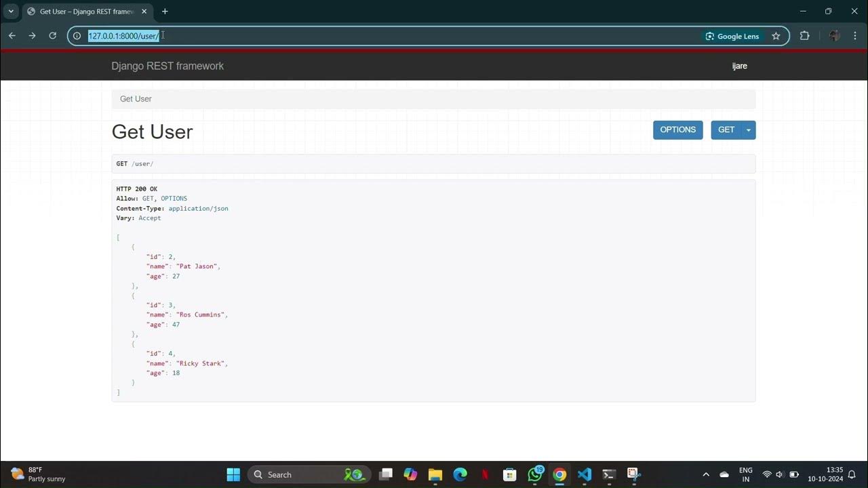Open the weather widget showing 88°F
Viewport: 868px width, 488px height.
[39, 474]
